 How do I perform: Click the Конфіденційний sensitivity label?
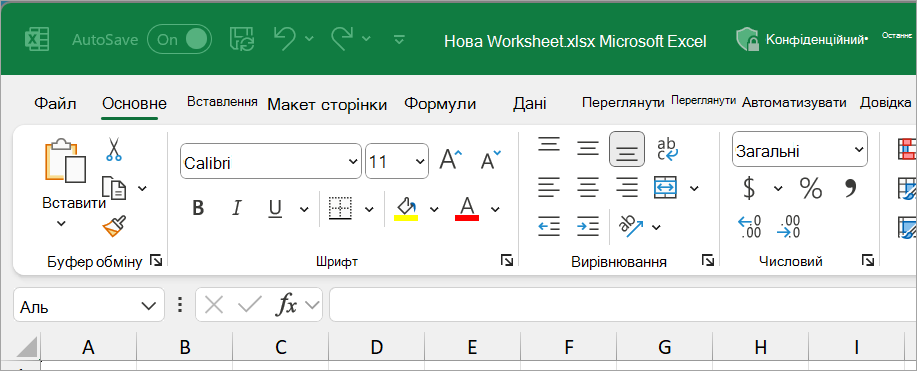tap(801, 40)
